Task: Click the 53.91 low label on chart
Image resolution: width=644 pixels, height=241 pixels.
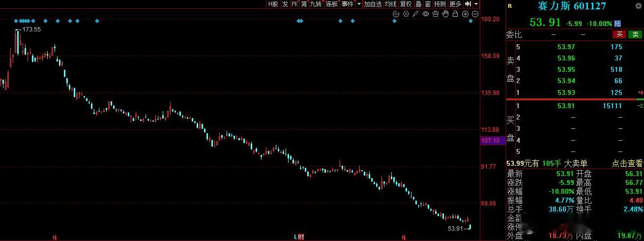Action: click(456, 229)
